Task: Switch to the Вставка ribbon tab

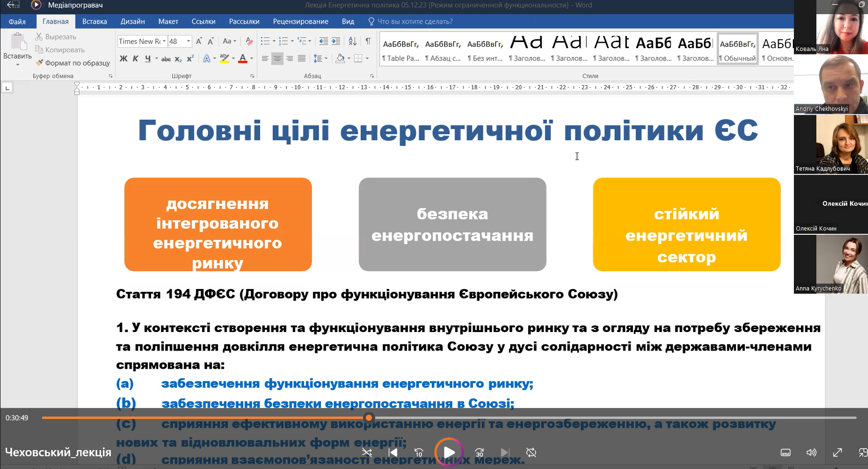Action: pos(94,21)
